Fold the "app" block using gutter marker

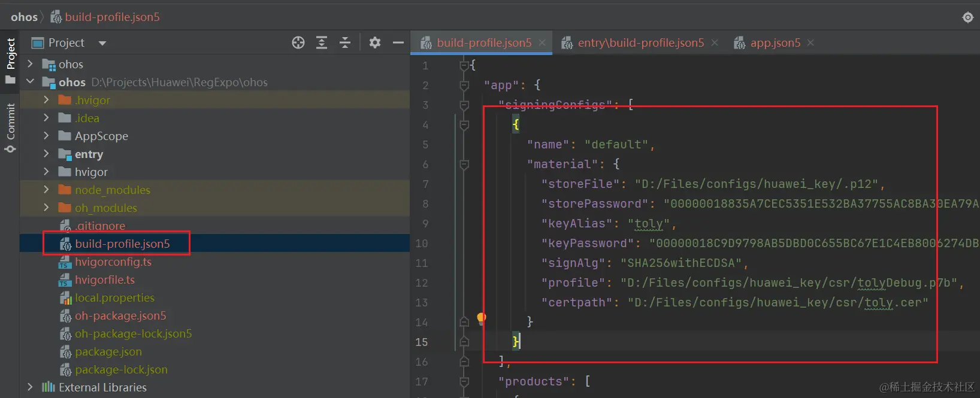[x=464, y=86]
